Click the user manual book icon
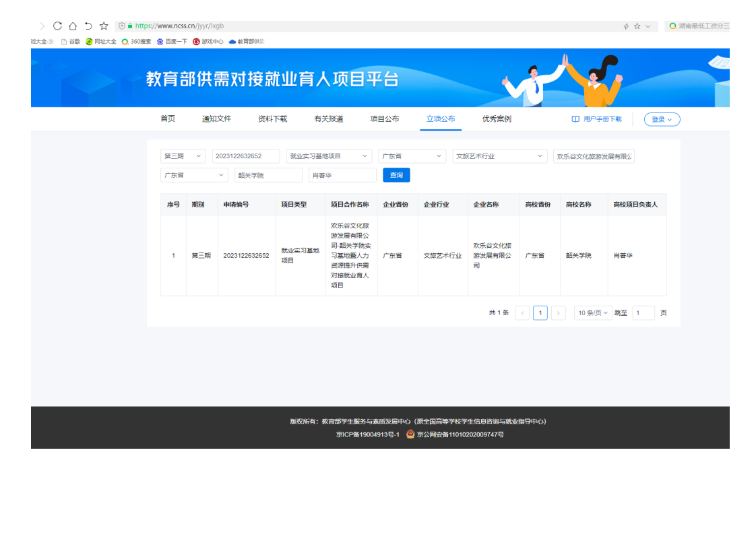 click(575, 119)
